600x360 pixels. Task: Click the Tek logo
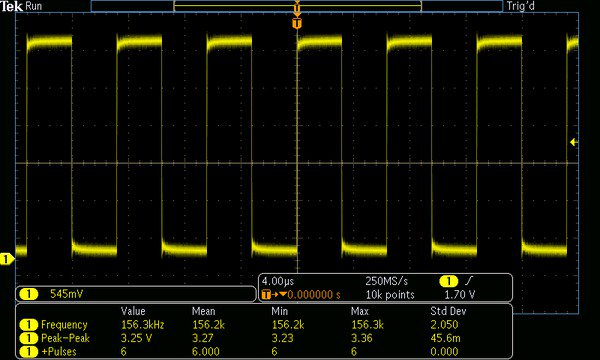(x=11, y=6)
